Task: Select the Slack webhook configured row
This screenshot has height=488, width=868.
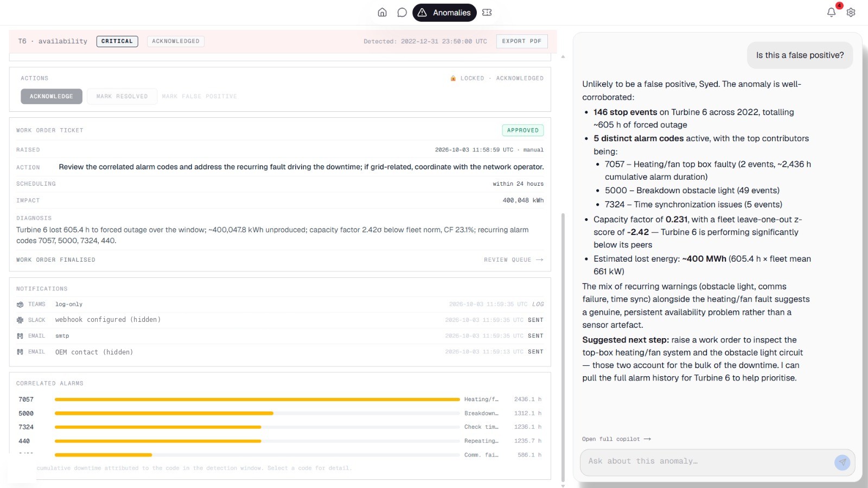Action: coord(280,320)
